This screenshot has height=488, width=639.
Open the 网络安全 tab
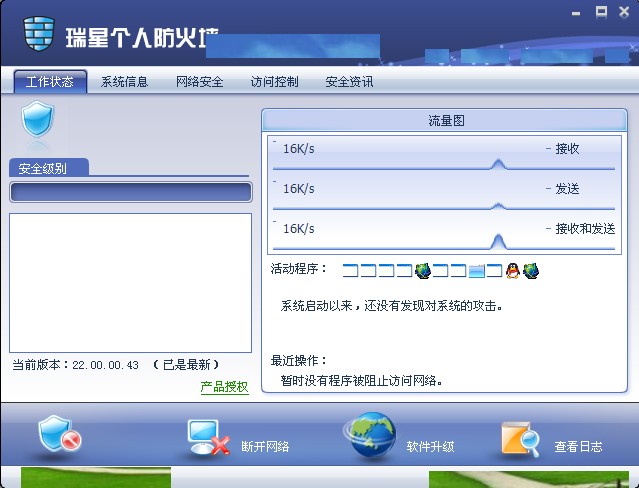[199, 82]
